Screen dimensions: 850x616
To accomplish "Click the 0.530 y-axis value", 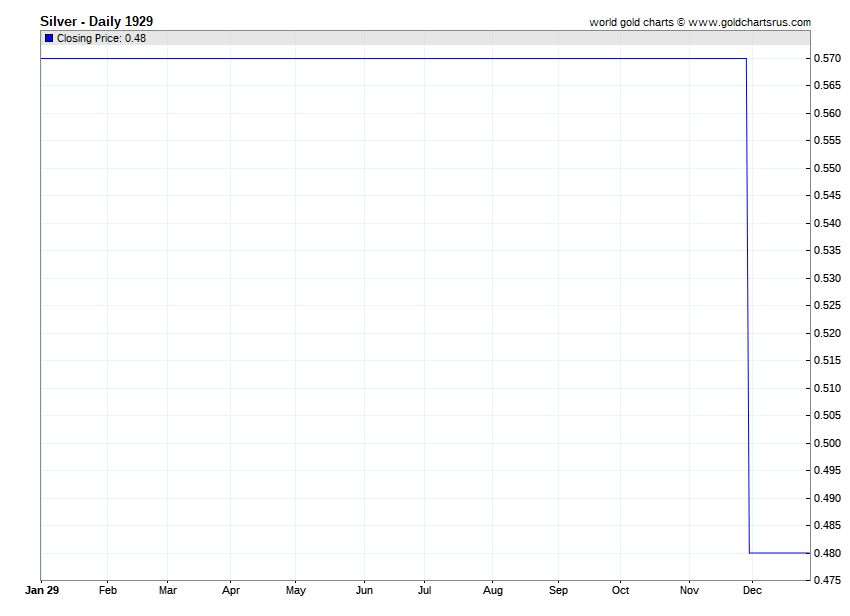I will [x=827, y=278].
